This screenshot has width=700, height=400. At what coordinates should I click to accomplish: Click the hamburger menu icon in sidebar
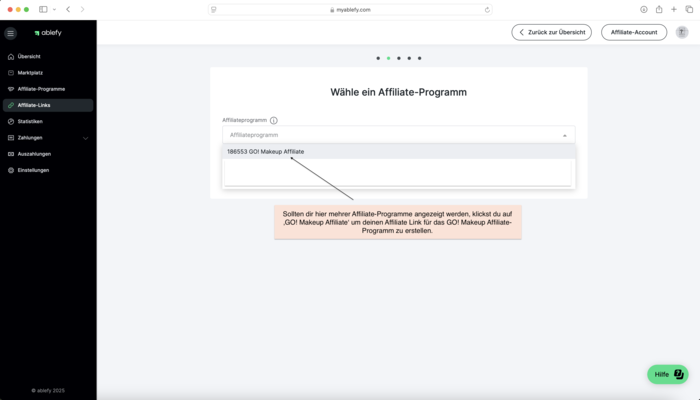tap(11, 33)
